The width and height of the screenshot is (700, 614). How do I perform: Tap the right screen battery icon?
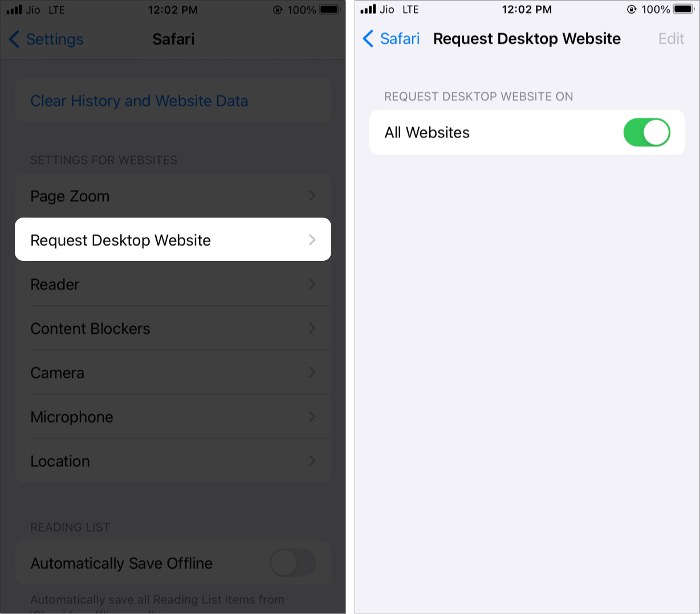pyautogui.click(x=684, y=9)
